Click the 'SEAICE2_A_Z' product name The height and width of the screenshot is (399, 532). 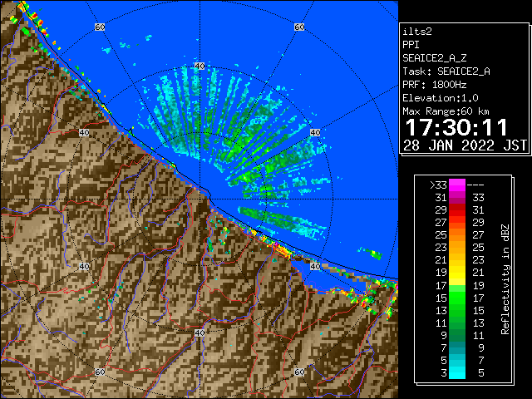[x=435, y=58]
